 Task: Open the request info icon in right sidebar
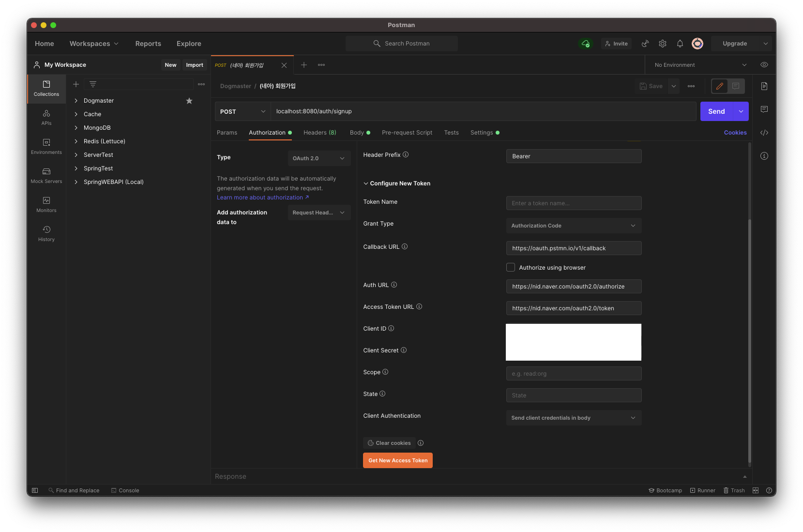point(764,156)
